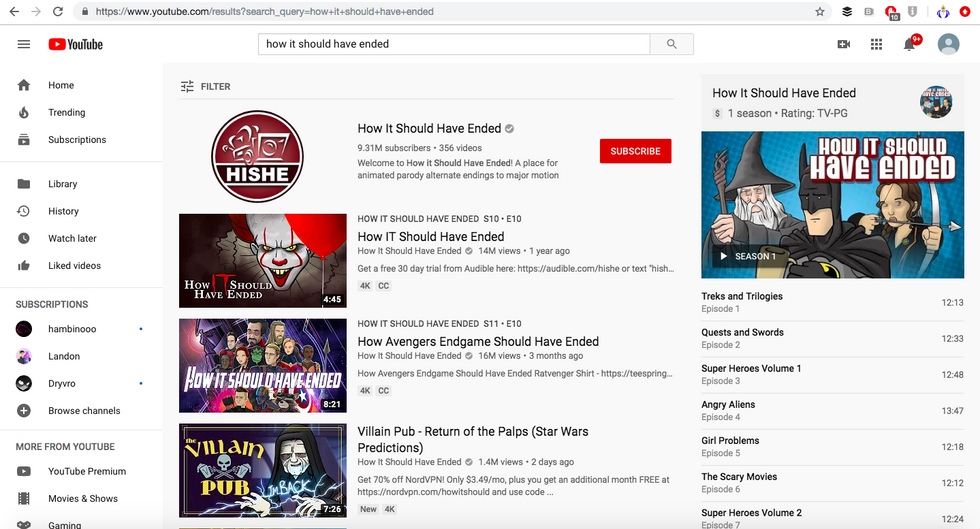Reload the page with the browser refresh icon
This screenshot has width=980, height=529.
[58, 11]
